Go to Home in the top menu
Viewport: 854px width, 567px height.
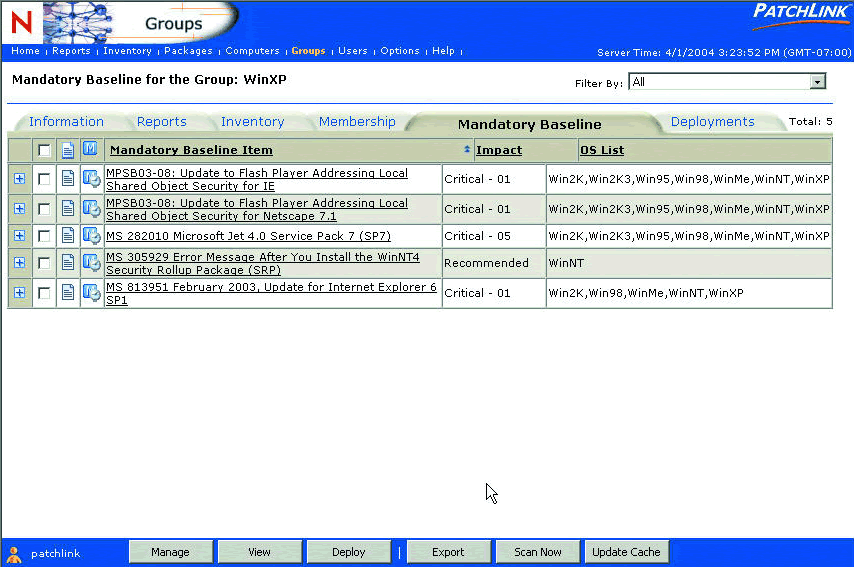coord(25,51)
